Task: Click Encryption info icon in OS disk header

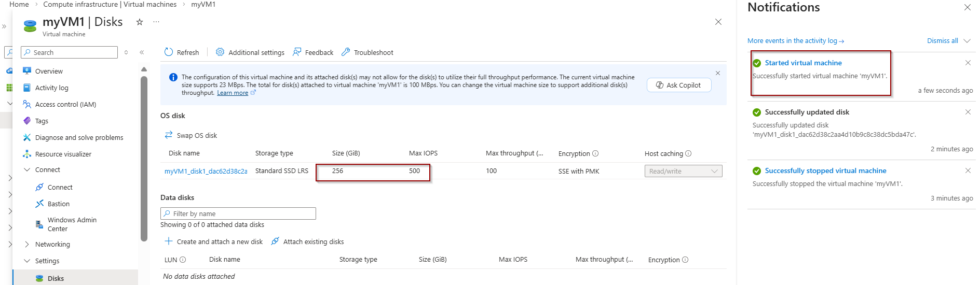Action: click(x=595, y=153)
